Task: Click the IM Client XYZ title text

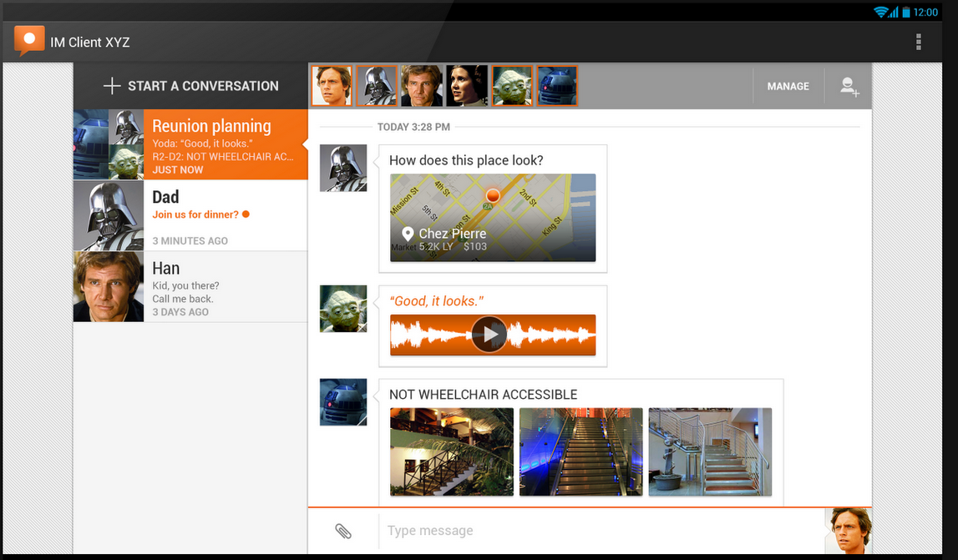Action: pos(90,42)
